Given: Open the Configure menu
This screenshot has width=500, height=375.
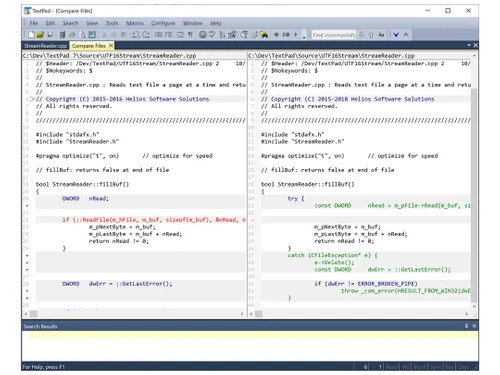Looking at the screenshot, I should pos(163,23).
